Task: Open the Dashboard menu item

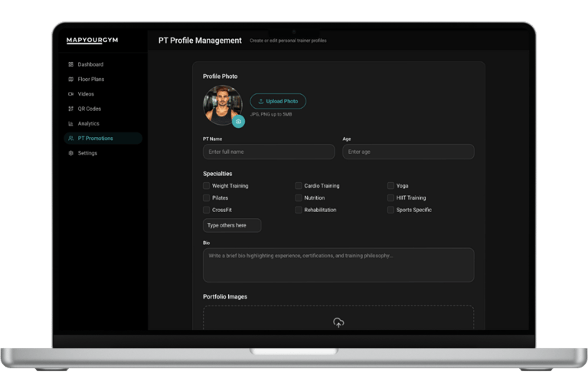Action: point(103,64)
